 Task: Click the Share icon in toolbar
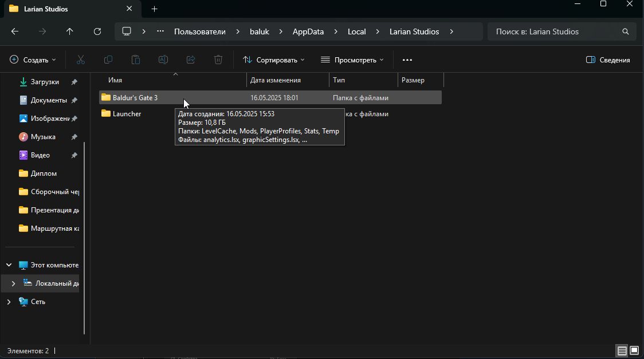pos(191,60)
